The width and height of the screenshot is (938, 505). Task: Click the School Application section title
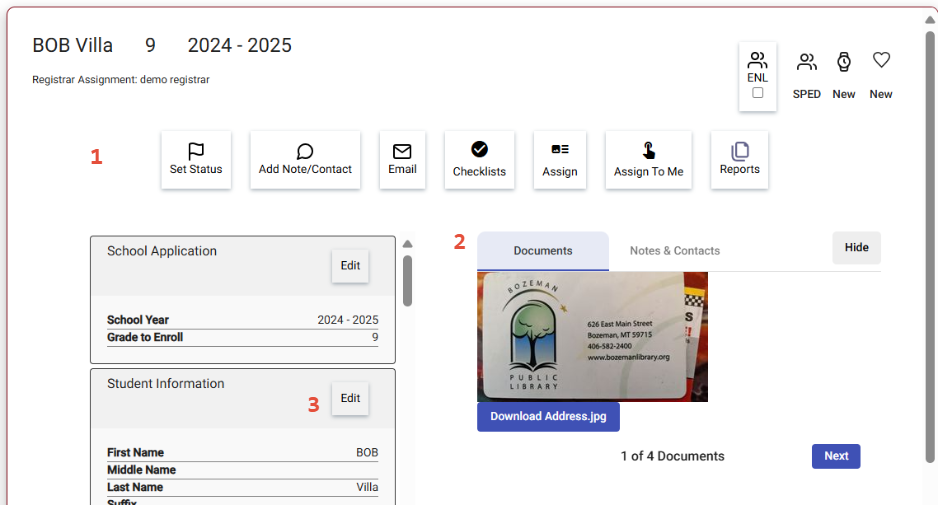click(162, 251)
